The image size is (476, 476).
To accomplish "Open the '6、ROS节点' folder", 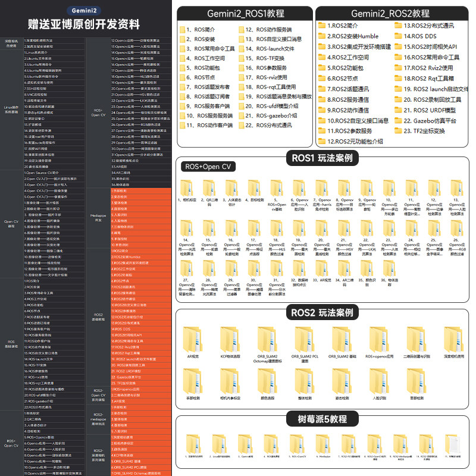I will point(198,77).
